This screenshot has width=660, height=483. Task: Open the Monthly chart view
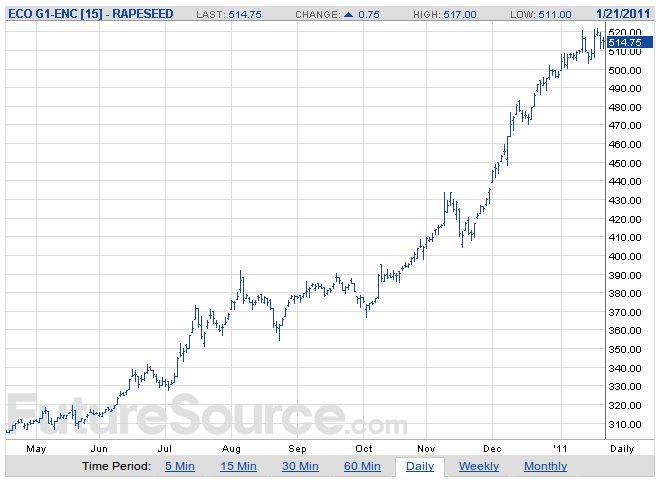(546, 466)
